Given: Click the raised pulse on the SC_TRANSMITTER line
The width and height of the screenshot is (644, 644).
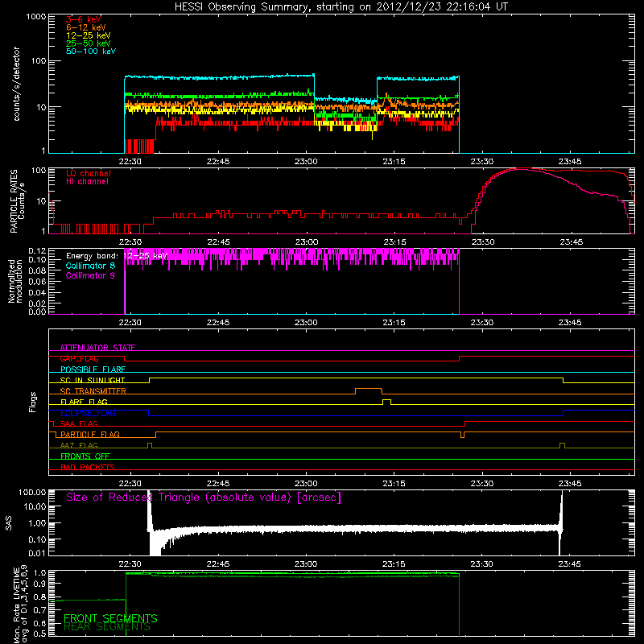Looking at the screenshot, I should (x=369, y=390).
